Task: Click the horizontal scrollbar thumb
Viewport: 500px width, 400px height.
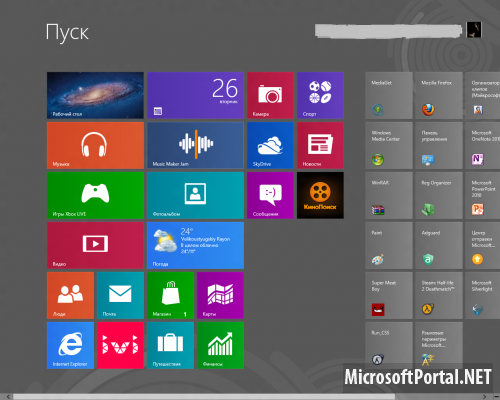Action: pos(204,397)
